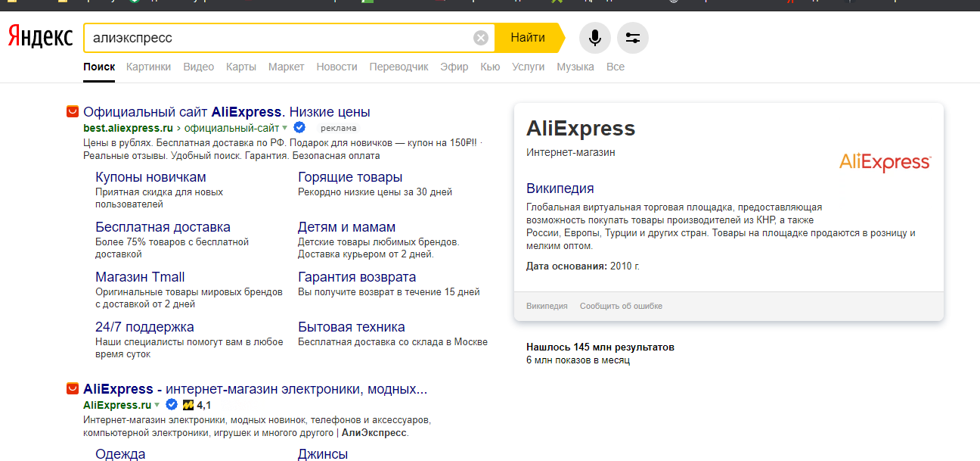Start voice search with the microphone icon
Image resolution: width=980 pixels, height=461 pixels.
pos(595,38)
